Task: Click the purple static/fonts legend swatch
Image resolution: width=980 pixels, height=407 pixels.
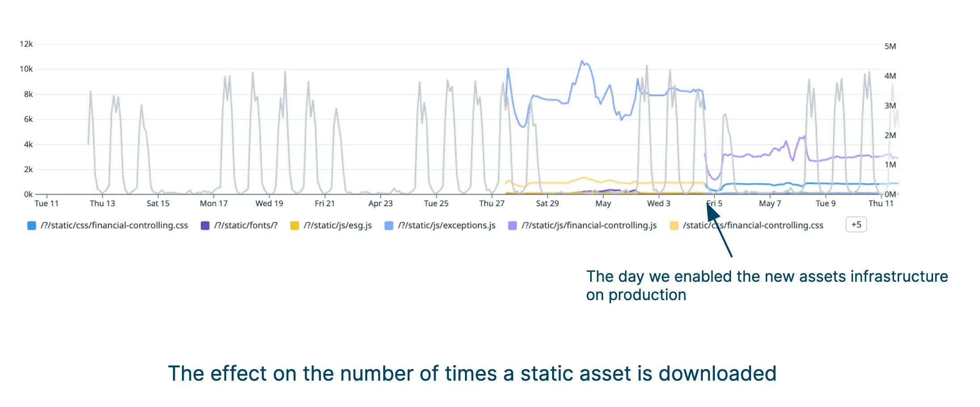Action: [x=205, y=226]
